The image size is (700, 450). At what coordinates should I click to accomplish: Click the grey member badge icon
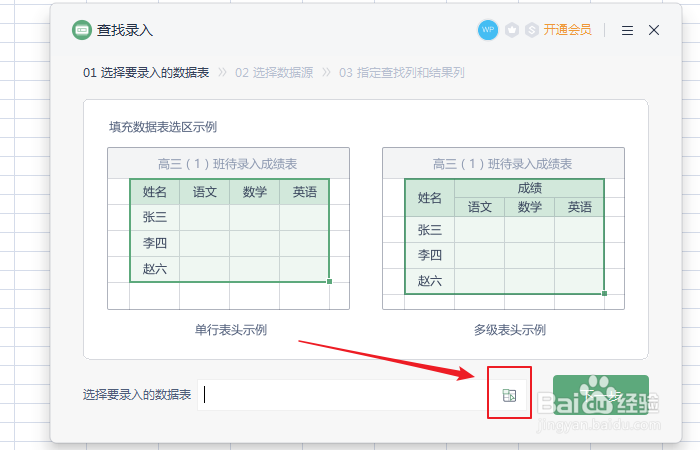pyautogui.click(x=513, y=30)
